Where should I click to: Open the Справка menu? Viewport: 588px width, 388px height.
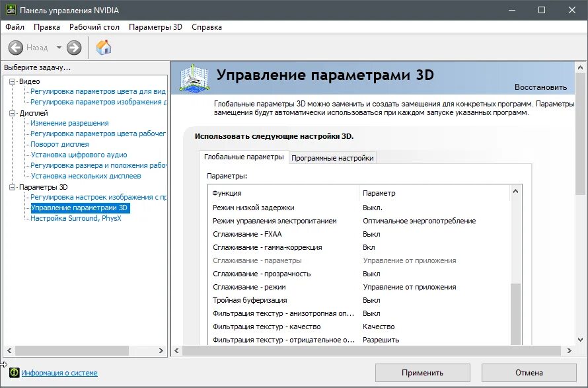tap(207, 27)
